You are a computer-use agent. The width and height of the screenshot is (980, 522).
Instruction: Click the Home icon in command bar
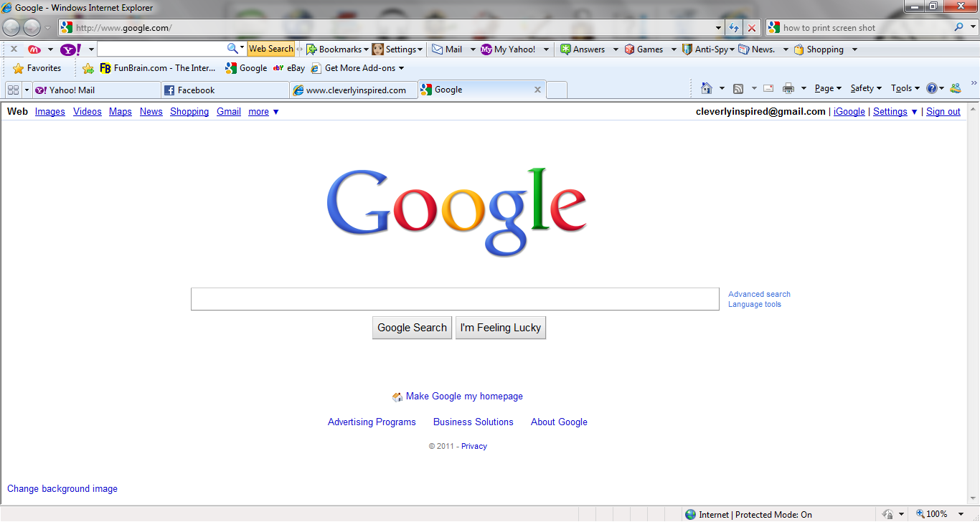coord(707,88)
